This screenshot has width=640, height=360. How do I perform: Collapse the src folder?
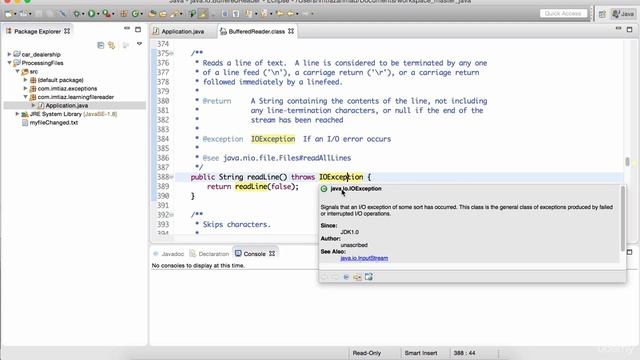(17, 71)
